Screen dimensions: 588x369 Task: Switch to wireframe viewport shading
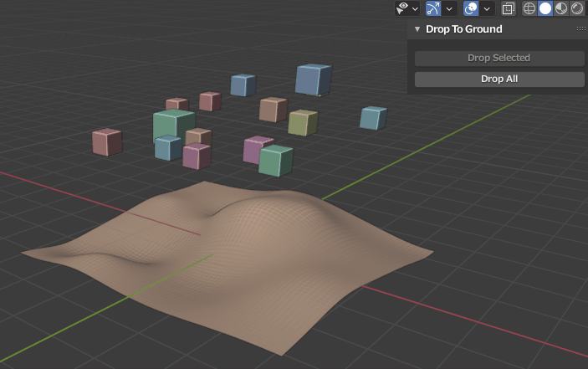pos(529,8)
